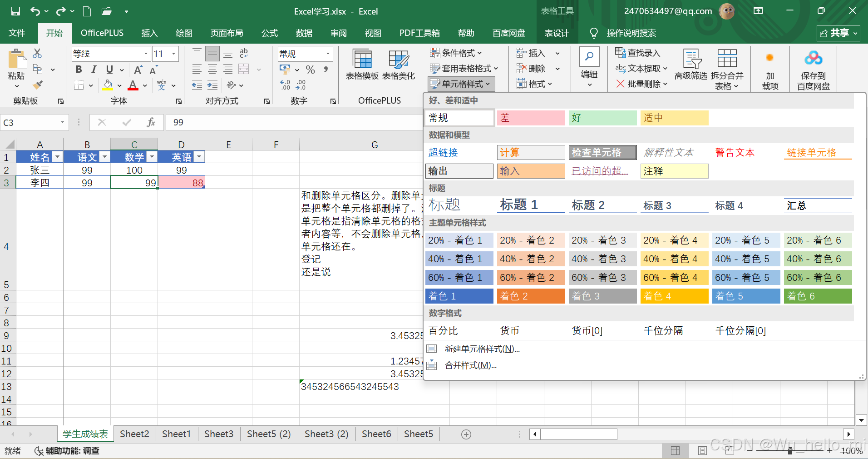This screenshot has height=459, width=868.
Task: Cut selection with scissors icon
Action: pos(37,54)
